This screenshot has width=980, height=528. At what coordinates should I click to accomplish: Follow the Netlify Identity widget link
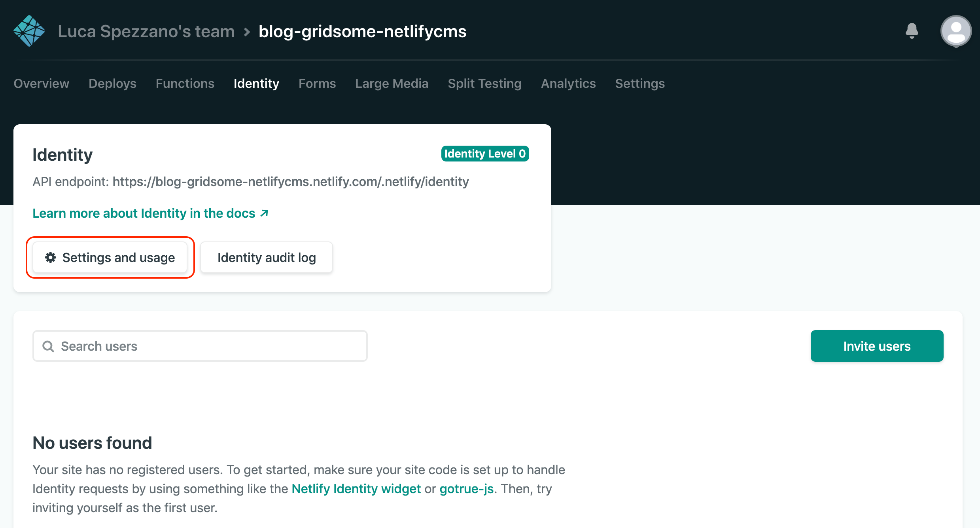click(x=356, y=488)
